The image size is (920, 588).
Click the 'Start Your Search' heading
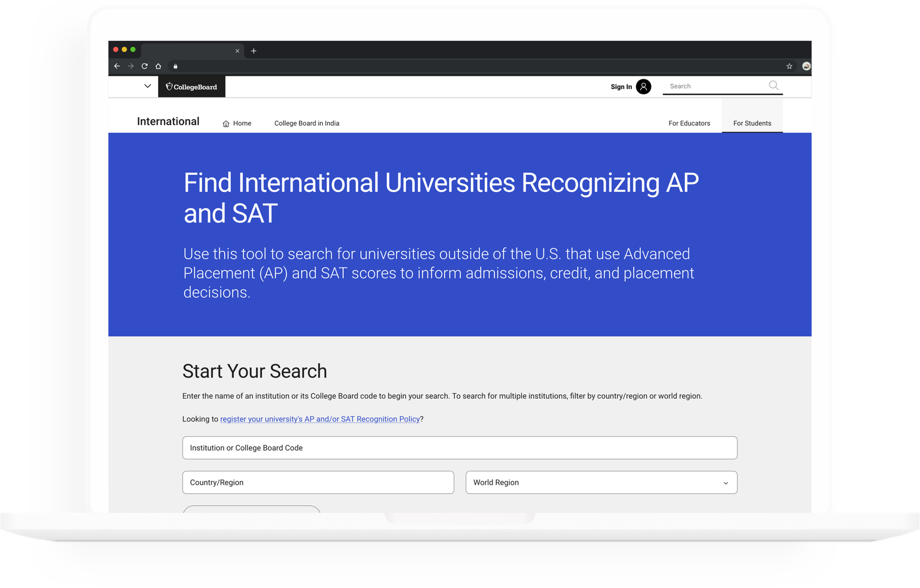coord(255,371)
